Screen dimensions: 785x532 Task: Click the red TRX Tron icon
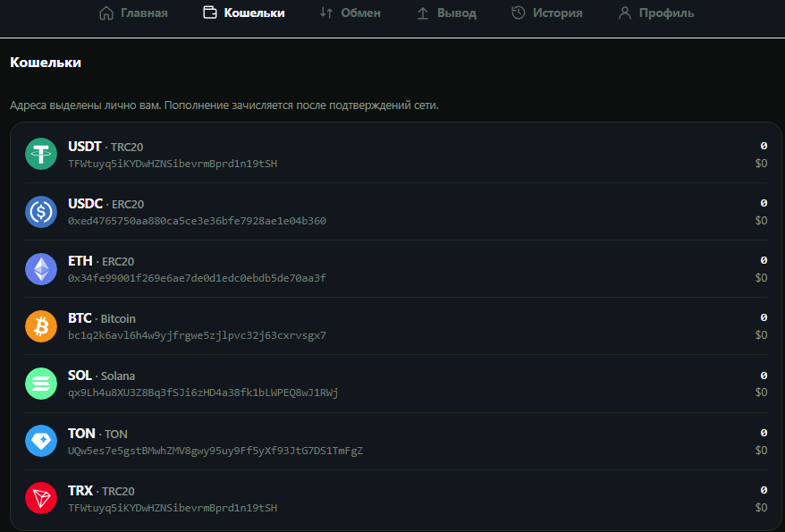(41, 498)
